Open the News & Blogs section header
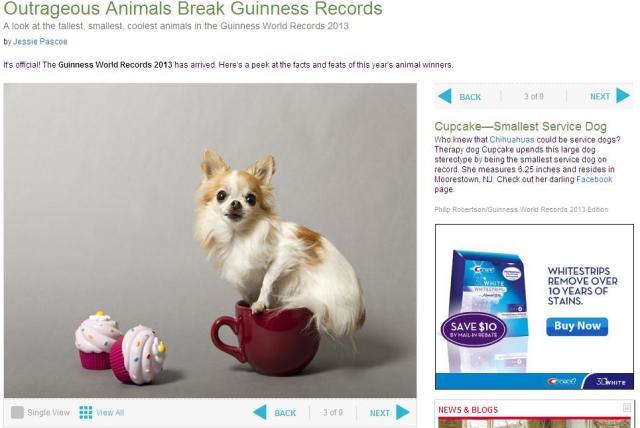Image resolution: width=640 pixels, height=428 pixels. pyautogui.click(x=468, y=410)
